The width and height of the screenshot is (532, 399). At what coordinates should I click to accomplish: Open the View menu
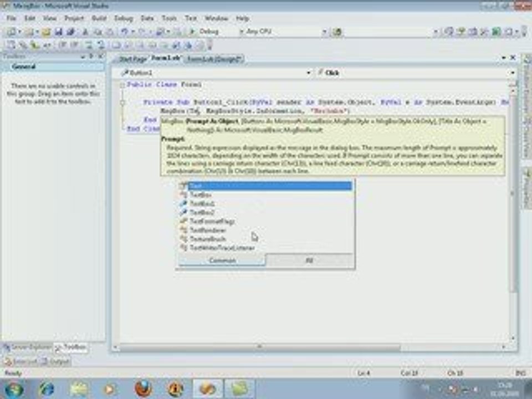coord(49,18)
